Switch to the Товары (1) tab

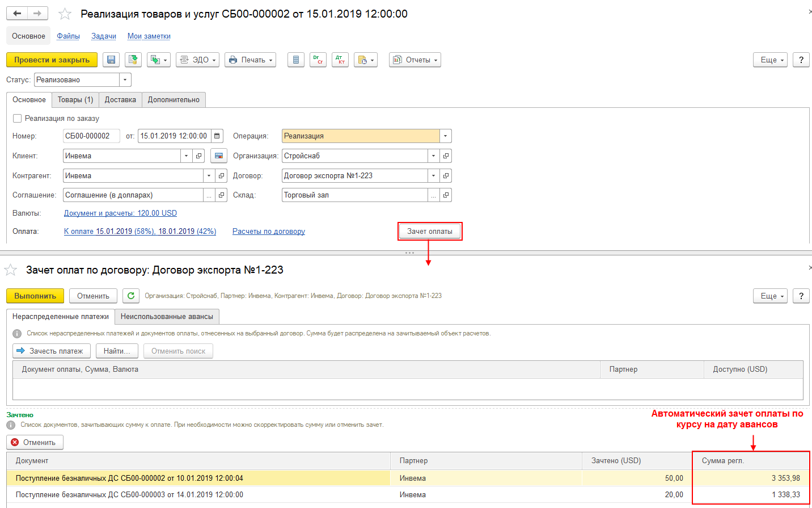click(75, 99)
